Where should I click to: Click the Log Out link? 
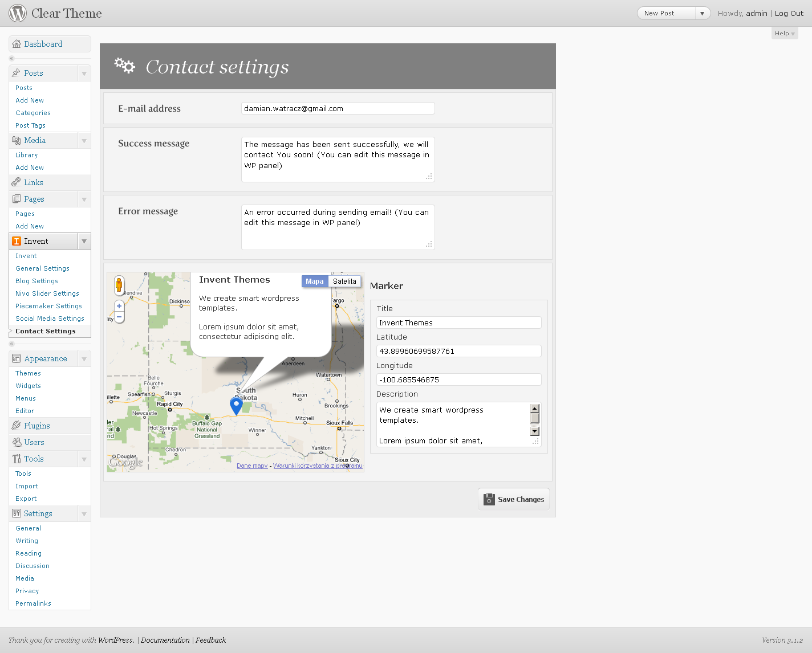click(789, 13)
